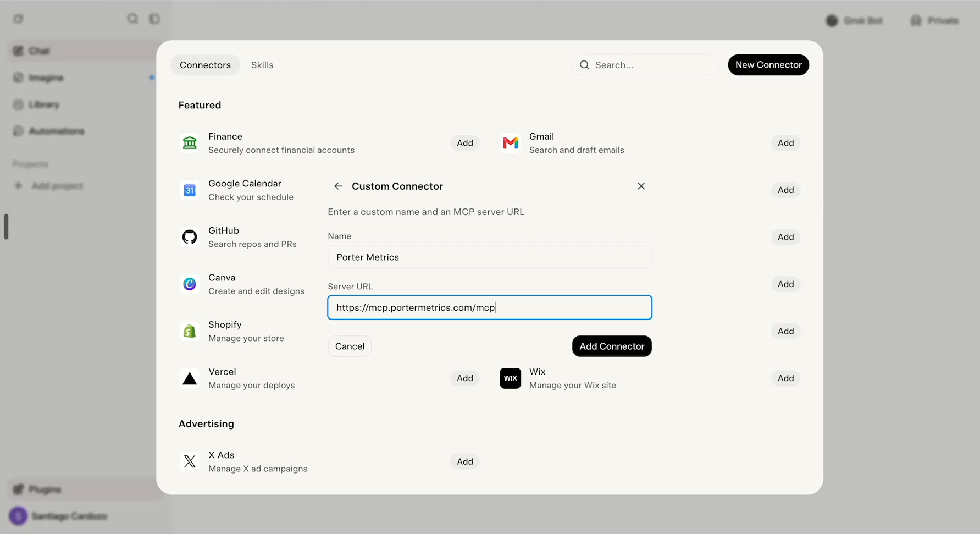This screenshot has height=534, width=980.
Task: Open the Santiago Cardozo user profile
Action: click(59, 516)
